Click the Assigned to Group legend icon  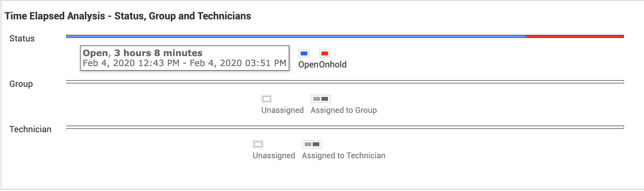tap(321, 99)
